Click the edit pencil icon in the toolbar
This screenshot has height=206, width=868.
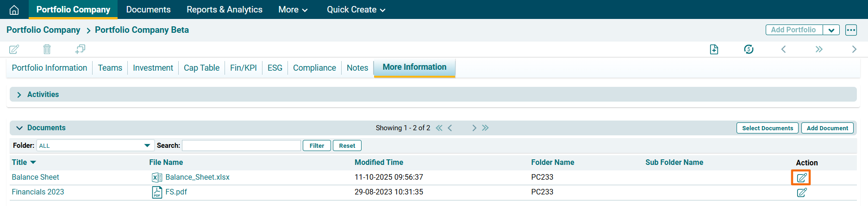point(14,49)
